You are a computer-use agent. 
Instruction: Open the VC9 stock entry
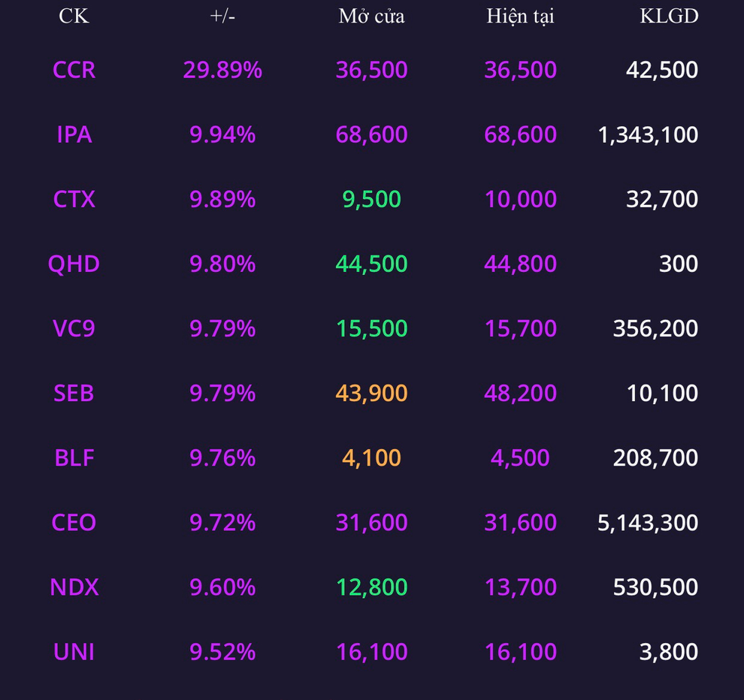tap(74, 328)
